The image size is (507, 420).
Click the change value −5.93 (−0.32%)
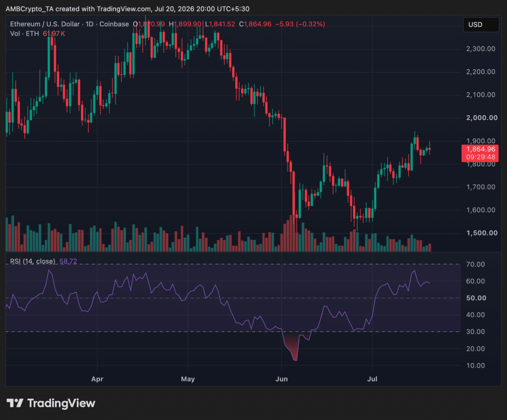pyautogui.click(x=300, y=24)
